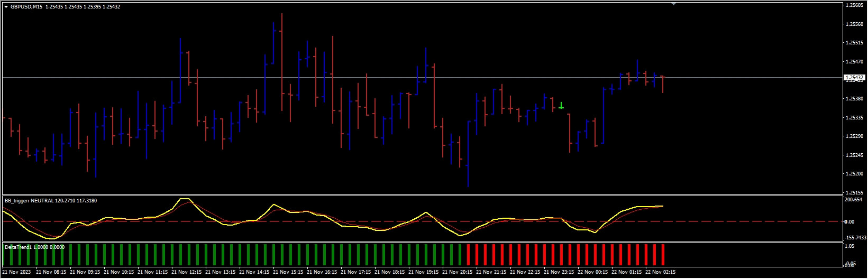Click the 1.05 DeltaTrend scale value
This screenshot has height=279, width=868.
[x=851, y=246]
